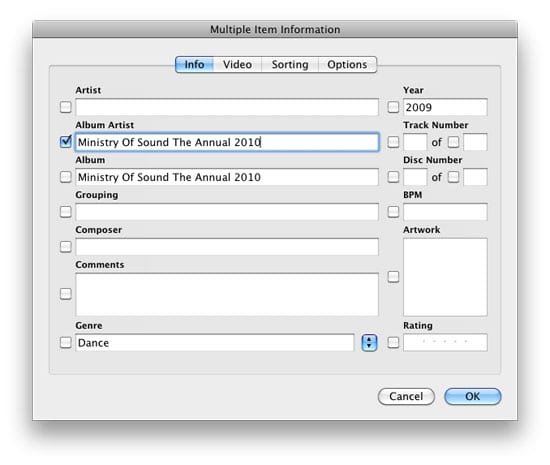Click the total discs field
Image resolution: width=550 pixels, height=465 pixels.
click(x=475, y=177)
